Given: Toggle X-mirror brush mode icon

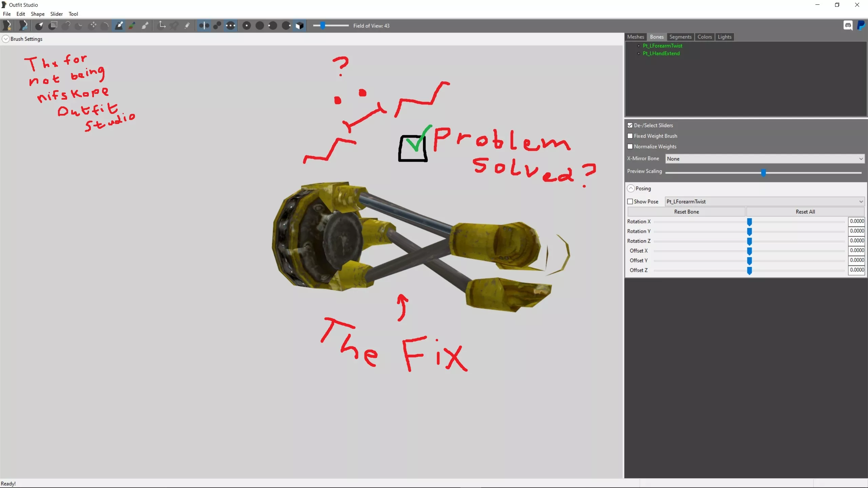Looking at the screenshot, I should point(204,25).
